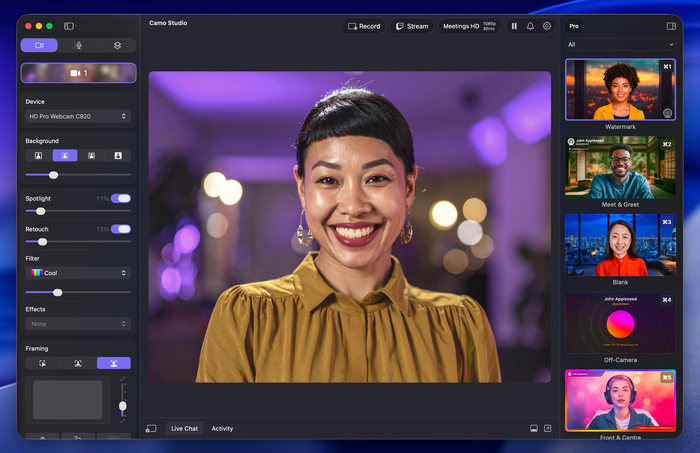
Task: Click the Record button
Action: point(364,26)
